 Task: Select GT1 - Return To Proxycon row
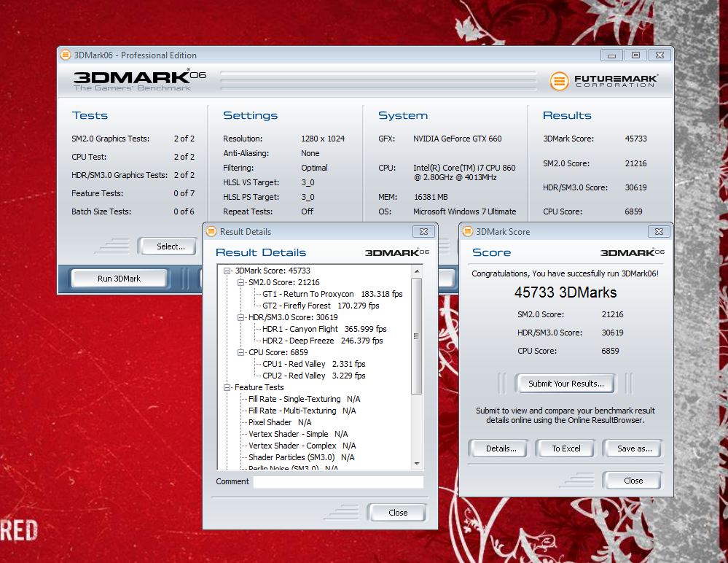click(x=332, y=294)
